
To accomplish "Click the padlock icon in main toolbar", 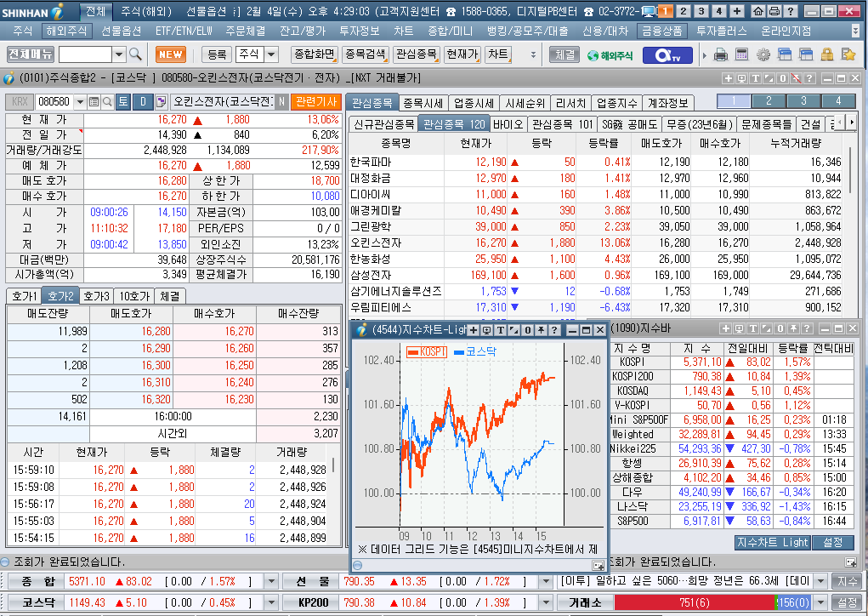I will pyautogui.click(x=827, y=54).
